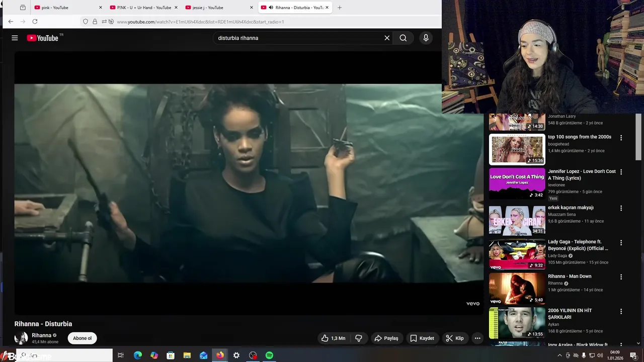This screenshot has height=362, width=644.
Task: Open Task View in the taskbar
Action: 121,355
